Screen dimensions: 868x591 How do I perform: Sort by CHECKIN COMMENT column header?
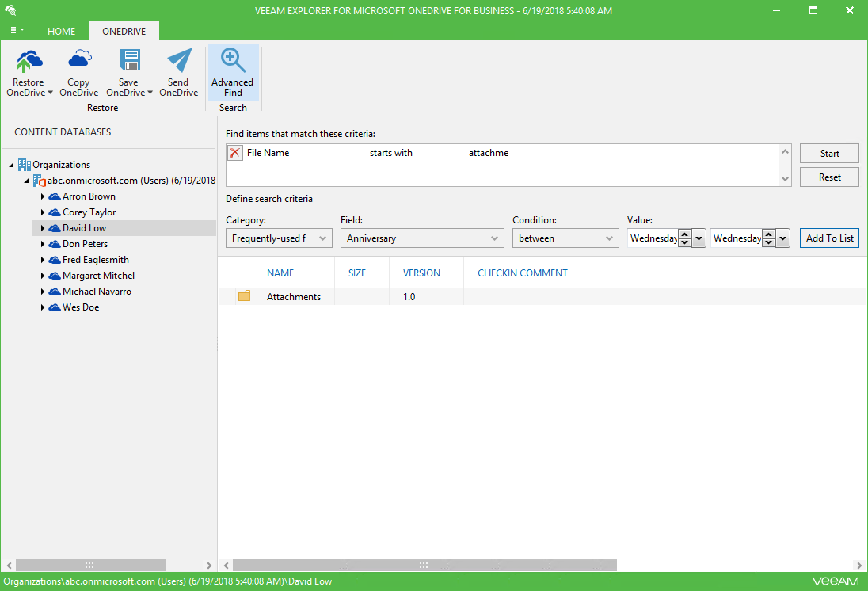[x=522, y=273]
